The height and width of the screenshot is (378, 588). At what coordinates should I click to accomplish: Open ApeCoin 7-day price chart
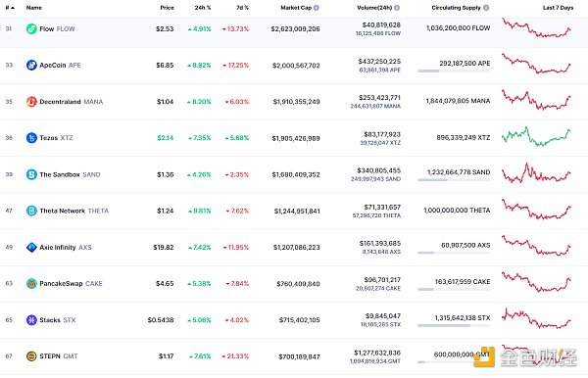537,64
